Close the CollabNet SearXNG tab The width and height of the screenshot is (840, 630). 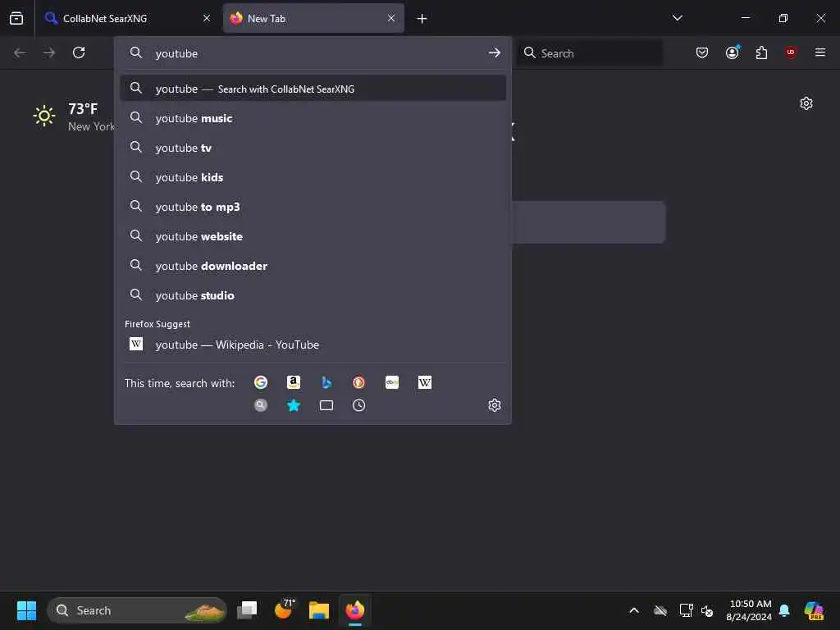click(x=207, y=18)
